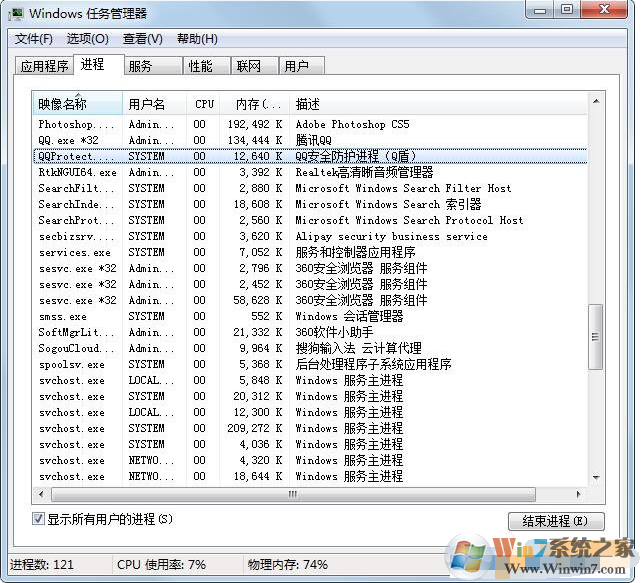Image resolution: width=642 pixels, height=583 pixels.
Task: Click the 结束进程 button
Action: 556,521
